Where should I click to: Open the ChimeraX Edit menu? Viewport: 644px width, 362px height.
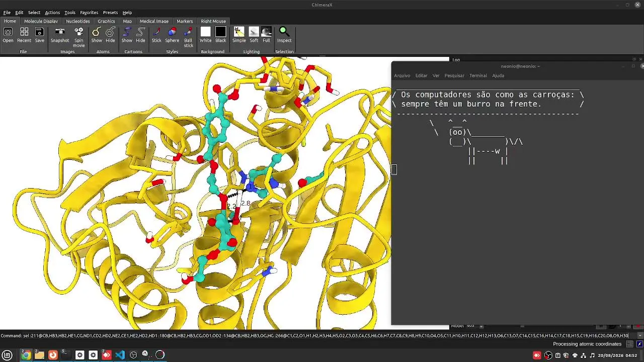[19, 13]
